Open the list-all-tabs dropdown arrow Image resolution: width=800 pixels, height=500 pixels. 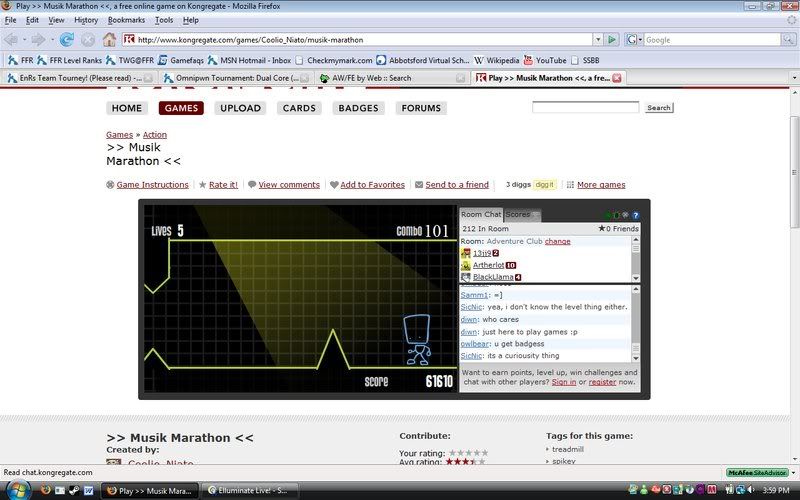[792, 78]
